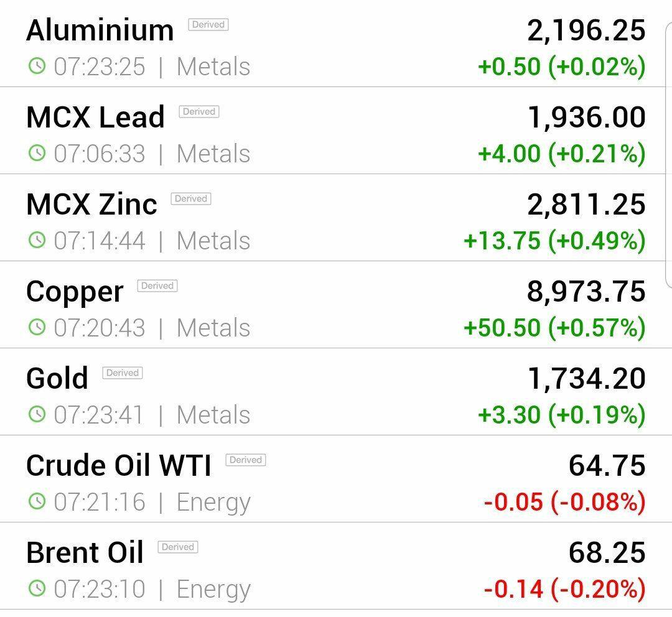Click the Derived badge next to Aluminium
The image size is (672, 617).
pyautogui.click(x=208, y=24)
